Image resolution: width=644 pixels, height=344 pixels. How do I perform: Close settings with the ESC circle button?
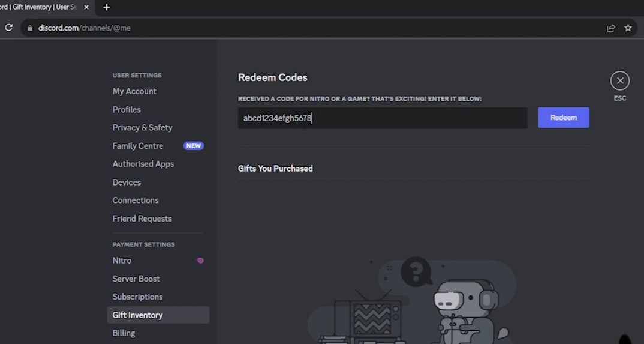[x=620, y=80]
